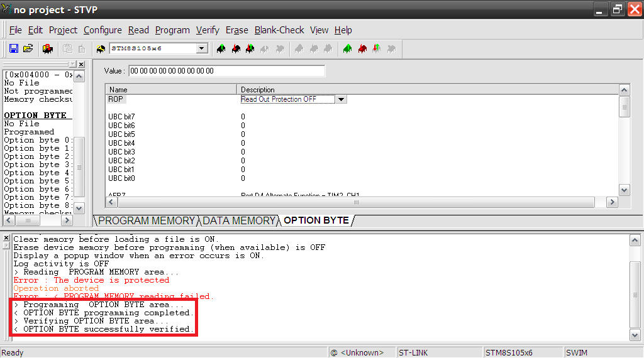Image resolution: width=644 pixels, height=358 pixels.
Task: Open the Erase menu
Action: [237, 30]
